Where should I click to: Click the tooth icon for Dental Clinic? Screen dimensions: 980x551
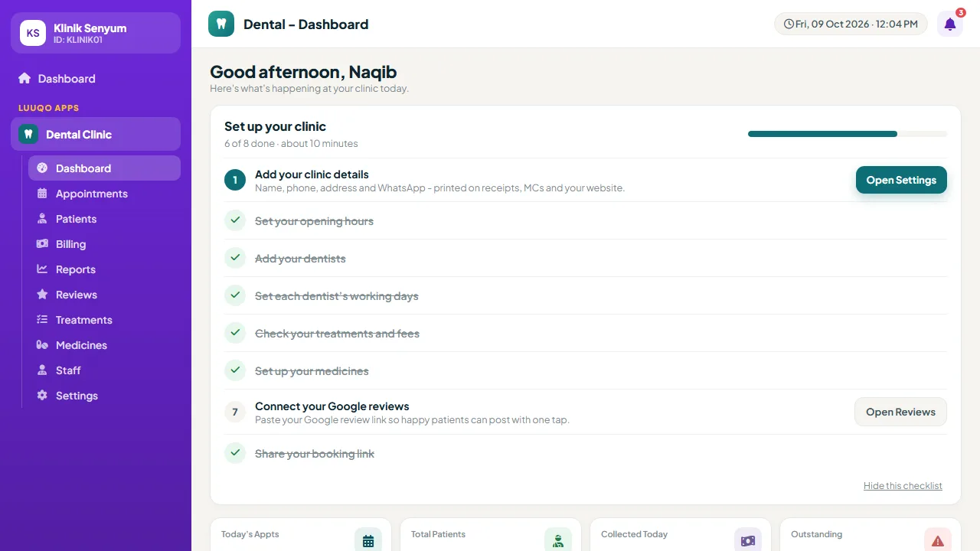tap(28, 134)
